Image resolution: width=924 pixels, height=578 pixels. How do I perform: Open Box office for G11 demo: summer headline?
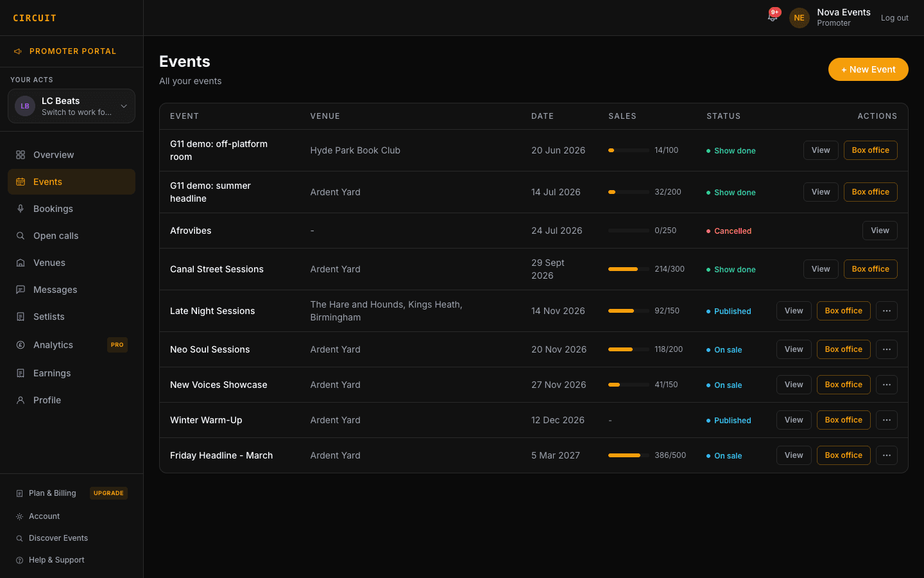click(870, 192)
